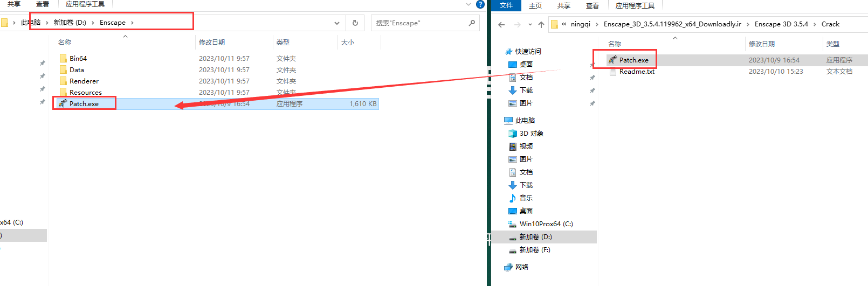This screenshot has width=868, height=286.
Task: Go forward in right Explorer window
Action: [518, 24]
